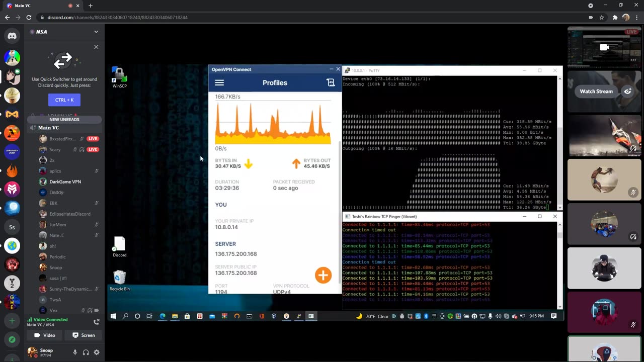Open the weather widget showing 70°F Clear
Screen dimensions: 644x362
373,316
